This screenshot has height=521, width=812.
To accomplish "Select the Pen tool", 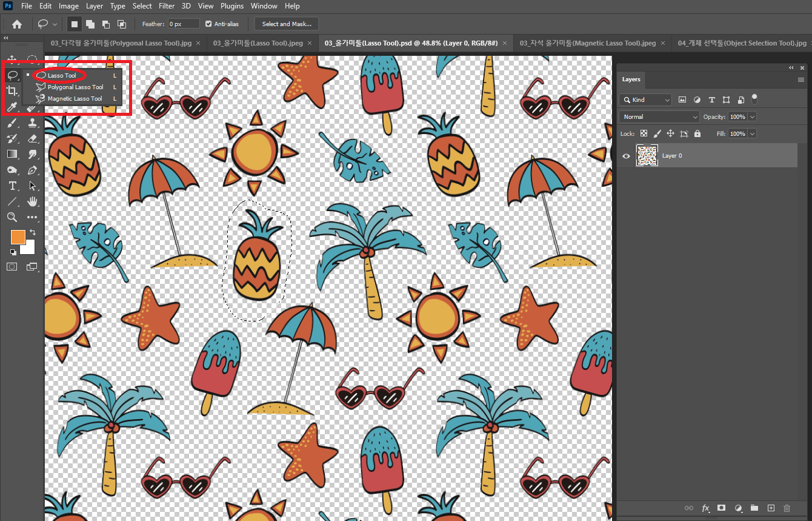I will pyautogui.click(x=33, y=170).
